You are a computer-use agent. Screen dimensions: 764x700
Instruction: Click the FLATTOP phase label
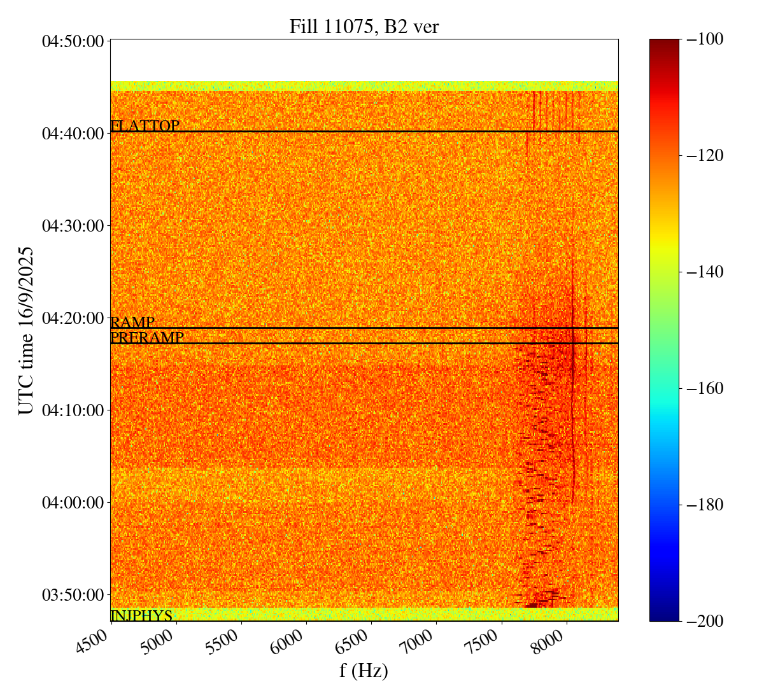coord(145,126)
